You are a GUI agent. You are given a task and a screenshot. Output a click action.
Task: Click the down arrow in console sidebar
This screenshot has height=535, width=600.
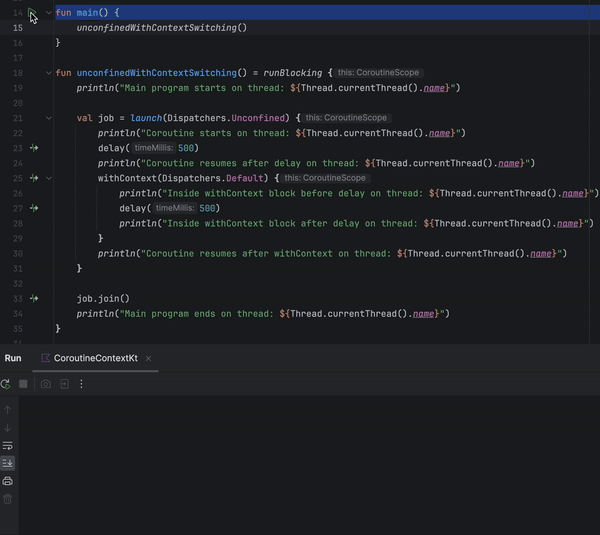pos(8,428)
